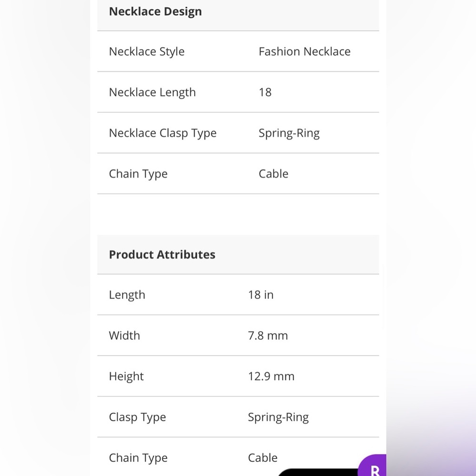Image resolution: width=476 pixels, height=476 pixels.
Task: Click Chain Type label in Necklace Design
Action: [138, 174]
